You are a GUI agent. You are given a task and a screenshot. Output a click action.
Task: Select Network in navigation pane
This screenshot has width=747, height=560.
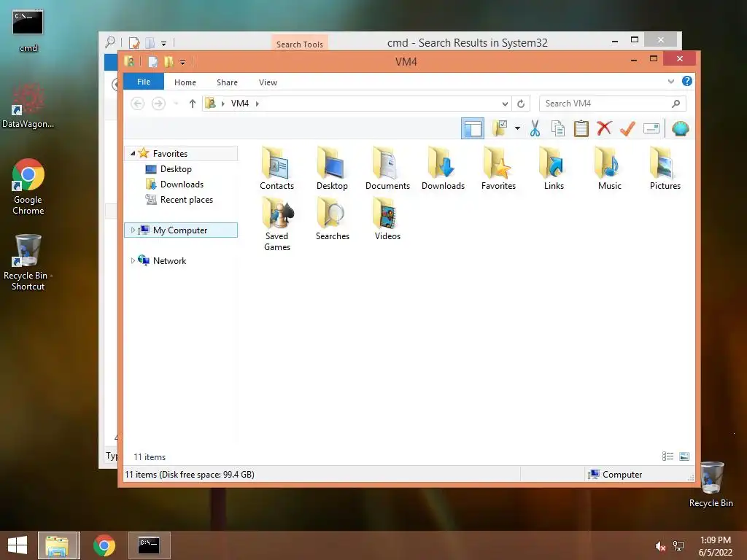click(169, 260)
